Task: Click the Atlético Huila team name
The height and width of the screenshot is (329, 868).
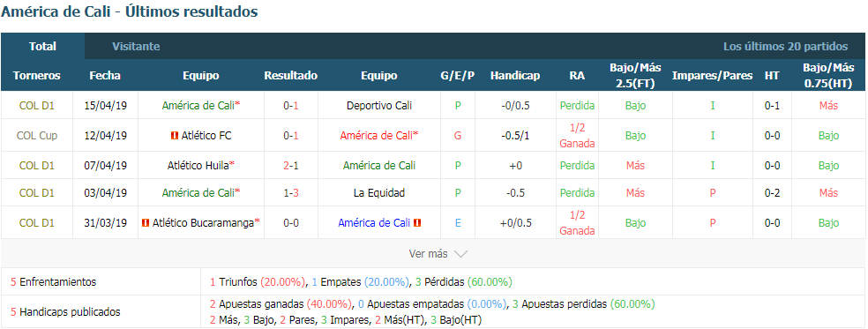Action: pos(198,165)
